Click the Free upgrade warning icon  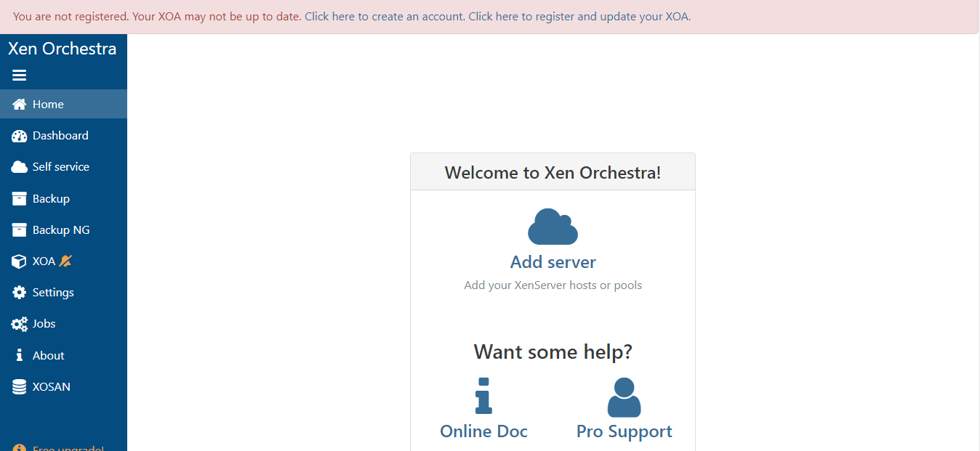coord(20,448)
